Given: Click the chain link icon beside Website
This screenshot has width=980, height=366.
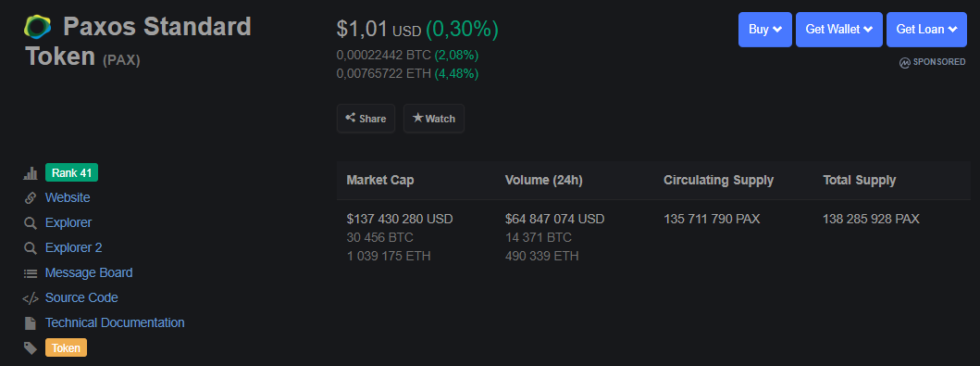Looking at the screenshot, I should 30,198.
